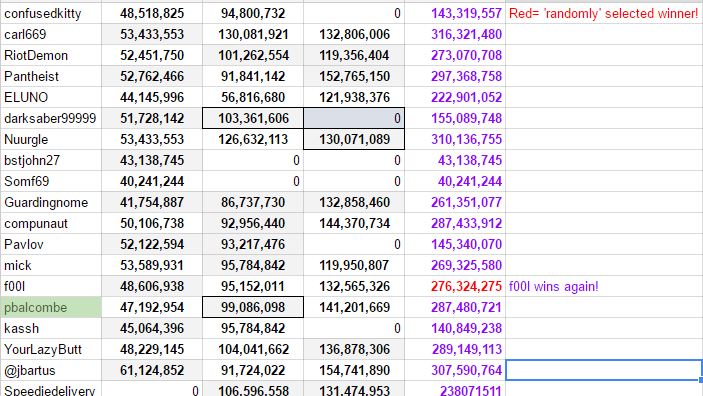Select mick's first score 53,589,931
Viewport: 703px width, 396px height.
[x=152, y=265]
